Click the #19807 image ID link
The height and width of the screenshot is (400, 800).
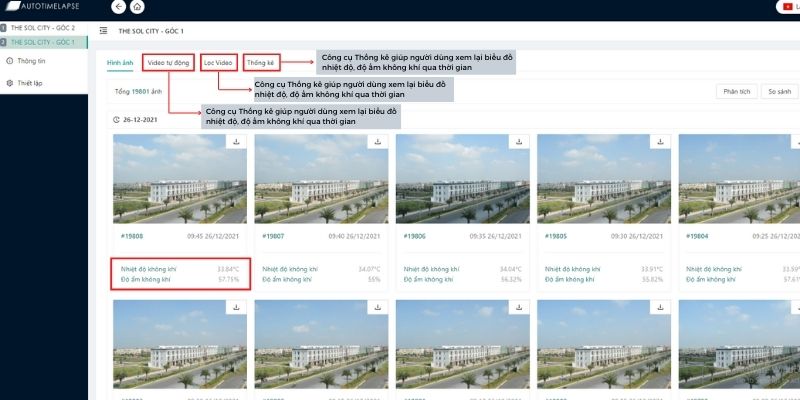click(x=273, y=236)
